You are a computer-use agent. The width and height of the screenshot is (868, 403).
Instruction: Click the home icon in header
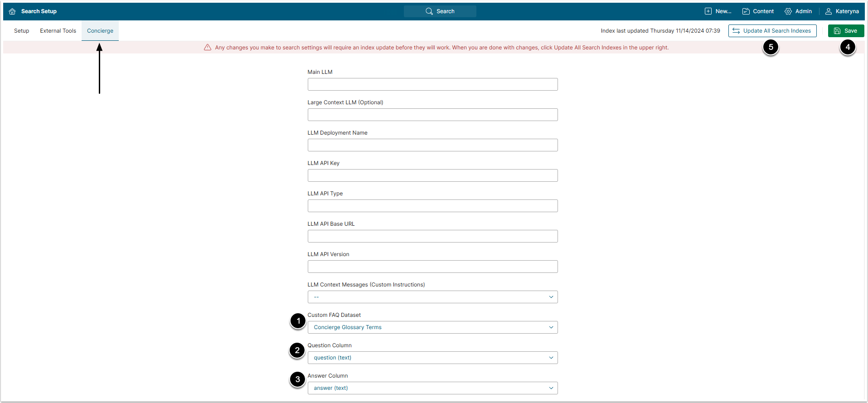(x=12, y=11)
